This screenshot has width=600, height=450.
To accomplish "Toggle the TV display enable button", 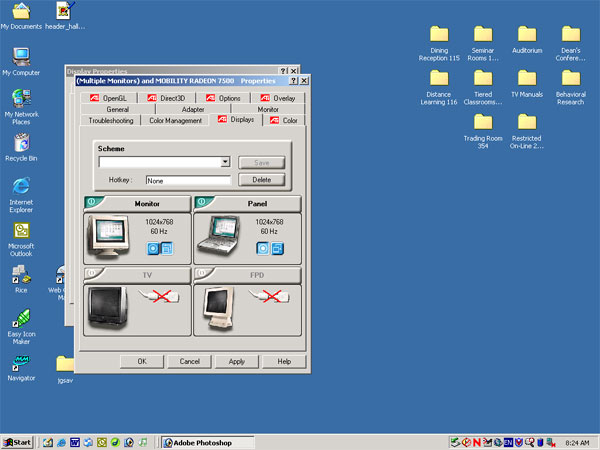I will [92, 273].
